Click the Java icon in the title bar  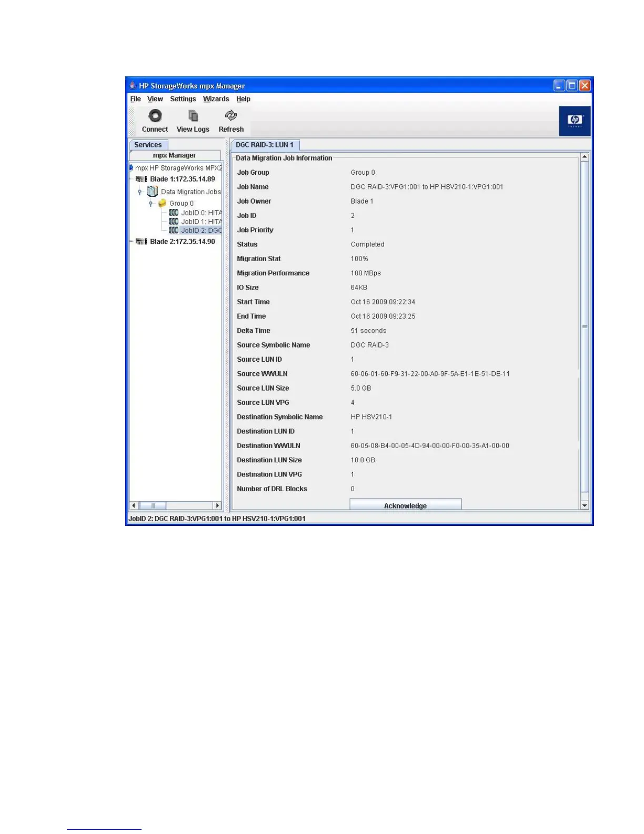133,86
